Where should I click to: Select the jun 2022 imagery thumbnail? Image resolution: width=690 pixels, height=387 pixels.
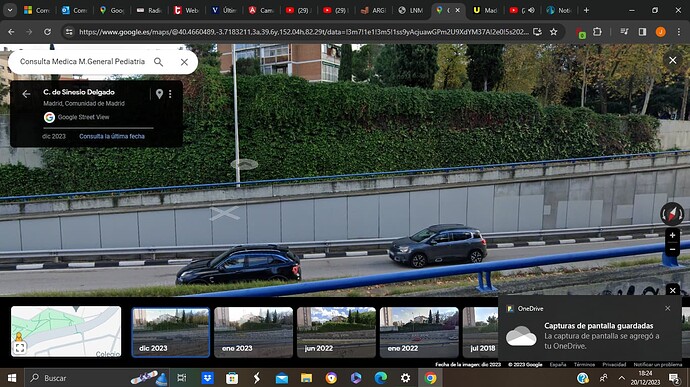[336, 332]
